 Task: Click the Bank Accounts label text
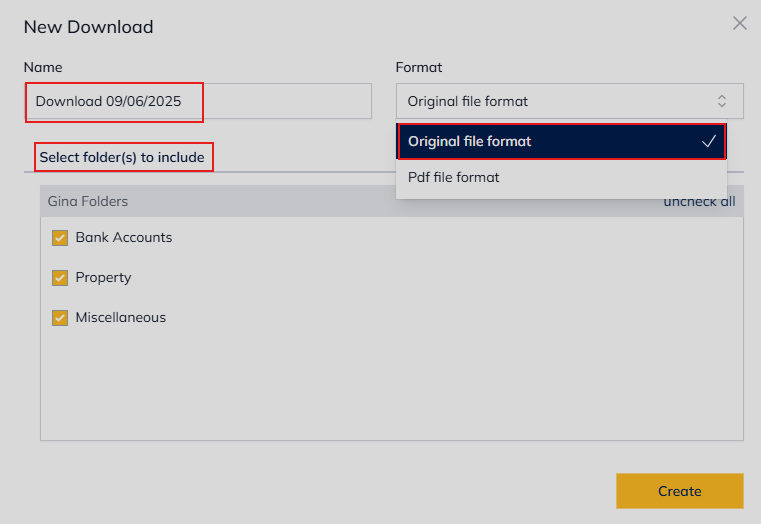(x=124, y=238)
